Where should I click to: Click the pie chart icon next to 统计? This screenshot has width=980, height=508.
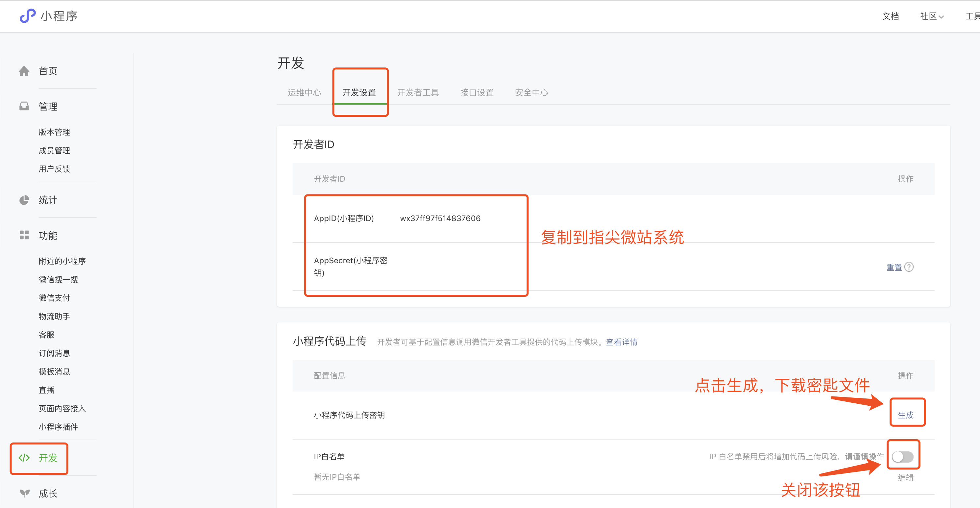click(x=24, y=200)
